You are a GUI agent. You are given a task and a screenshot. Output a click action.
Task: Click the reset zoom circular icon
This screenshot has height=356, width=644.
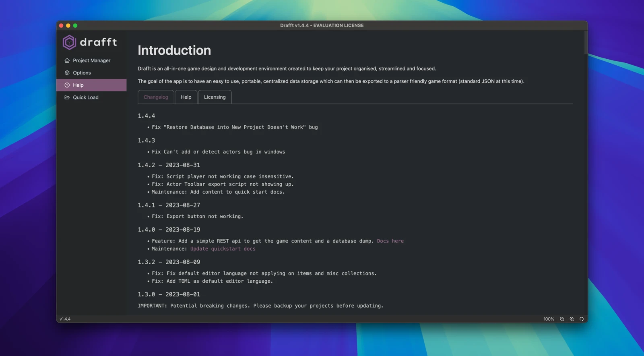581,319
